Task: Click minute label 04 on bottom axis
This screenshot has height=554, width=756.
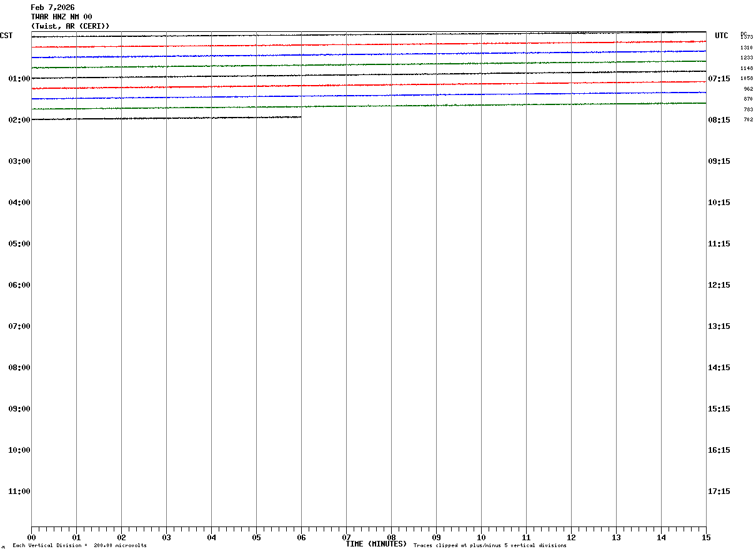Action: coord(211,537)
